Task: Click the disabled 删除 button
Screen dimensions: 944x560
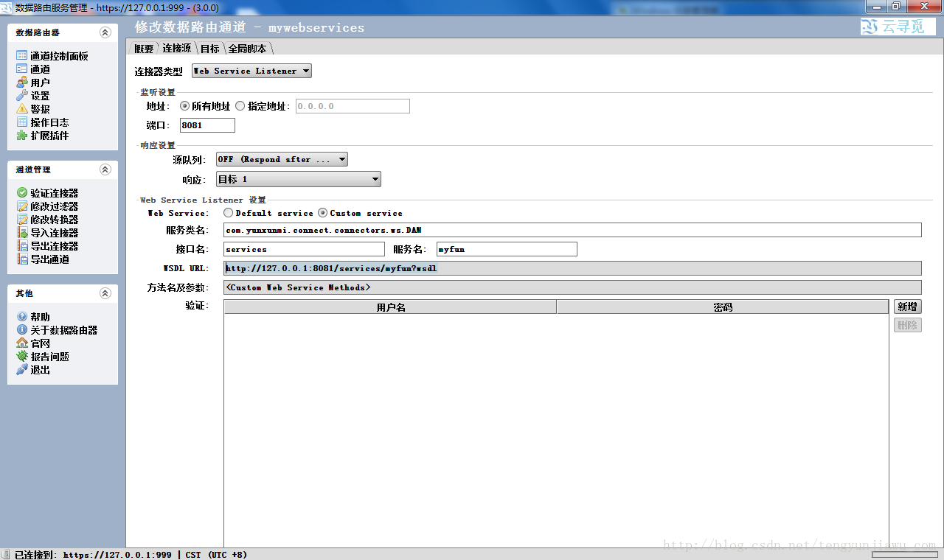Action: (908, 325)
